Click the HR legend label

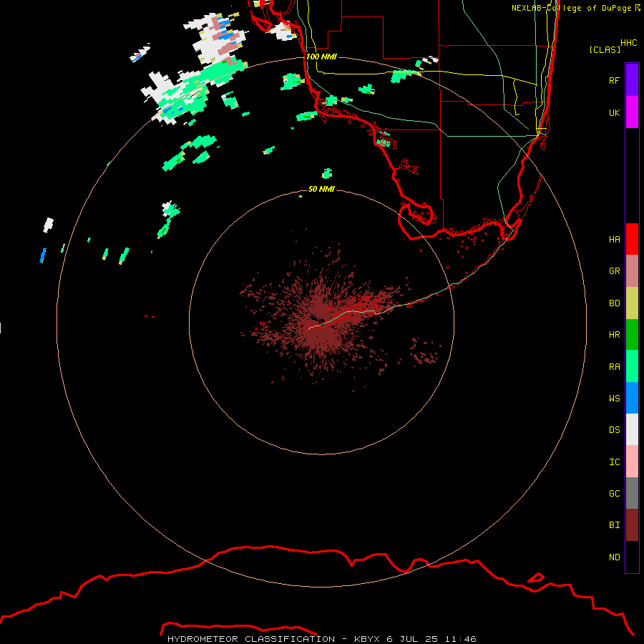point(614,335)
